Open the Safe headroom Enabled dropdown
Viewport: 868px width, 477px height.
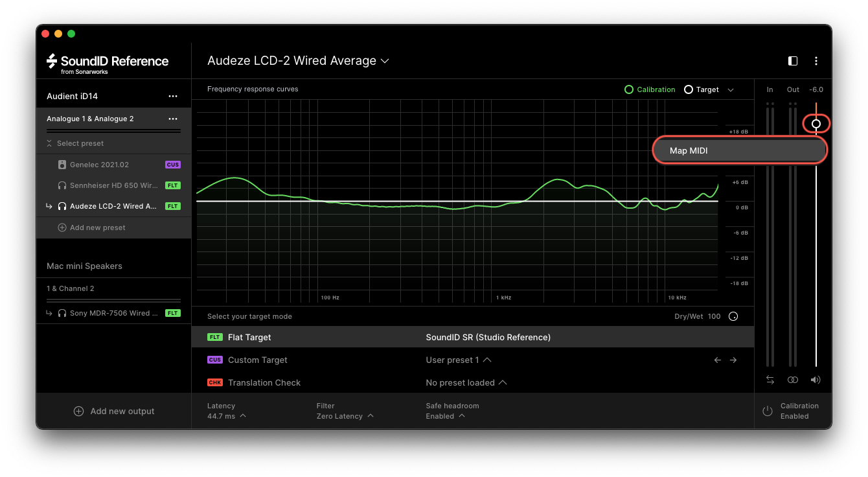(x=445, y=416)
